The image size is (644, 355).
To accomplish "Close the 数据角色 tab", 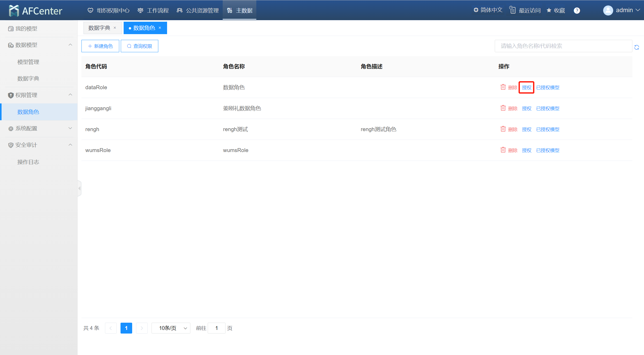I will 160,28.
